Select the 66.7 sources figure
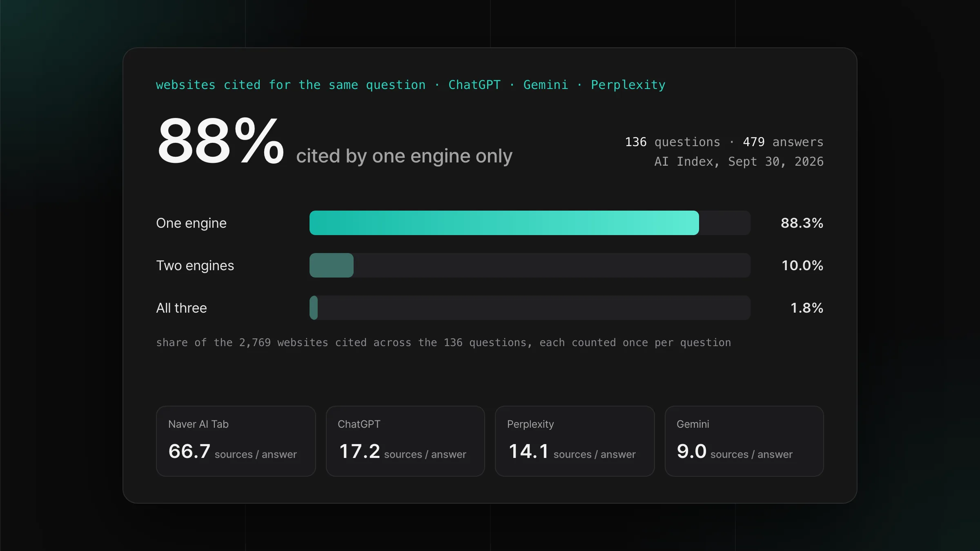 189,451
